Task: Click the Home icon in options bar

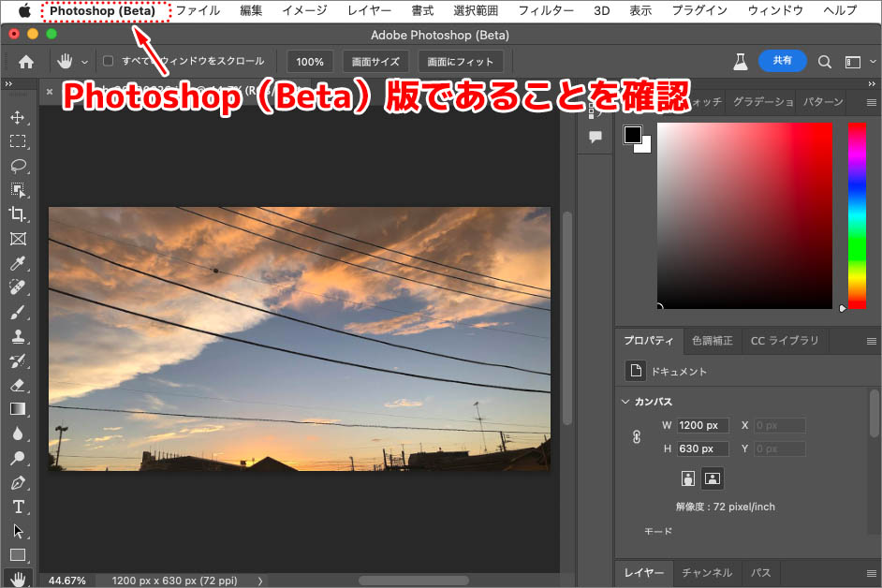Action: (x=26, y=62)
